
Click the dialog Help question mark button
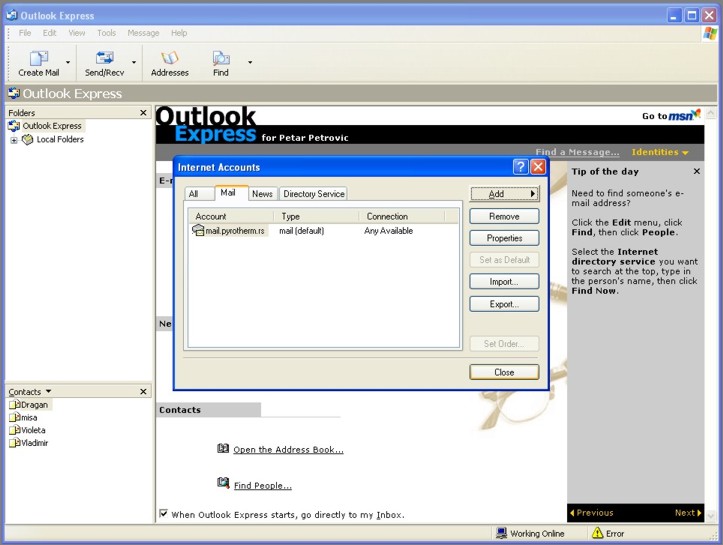(x=521, y=166)
